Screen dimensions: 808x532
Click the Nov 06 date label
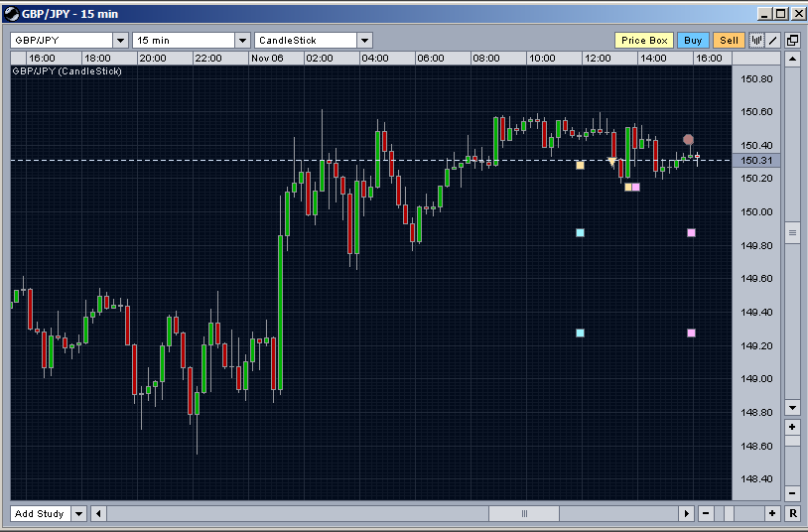tap(267, 58)
